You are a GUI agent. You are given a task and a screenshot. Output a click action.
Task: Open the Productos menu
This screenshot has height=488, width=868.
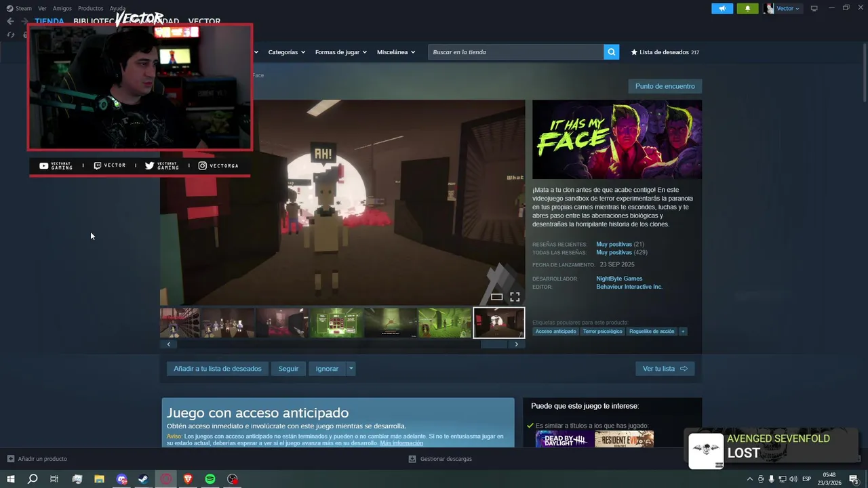point(91,8)
